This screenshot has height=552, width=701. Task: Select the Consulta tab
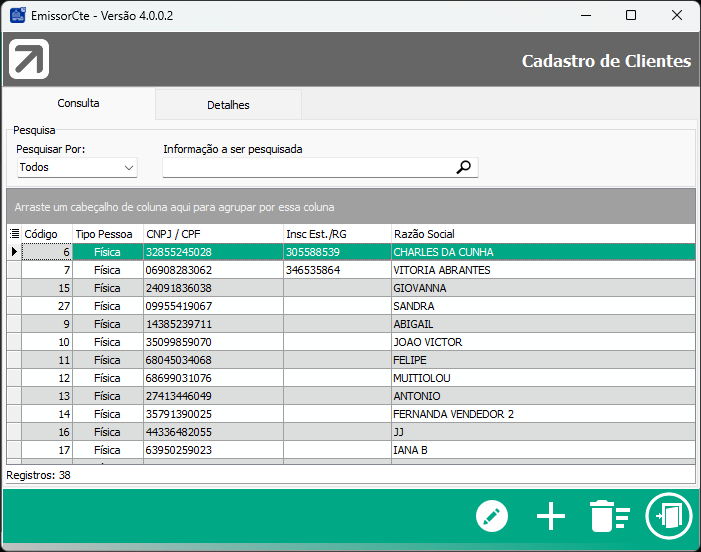[x=78, y=104]
